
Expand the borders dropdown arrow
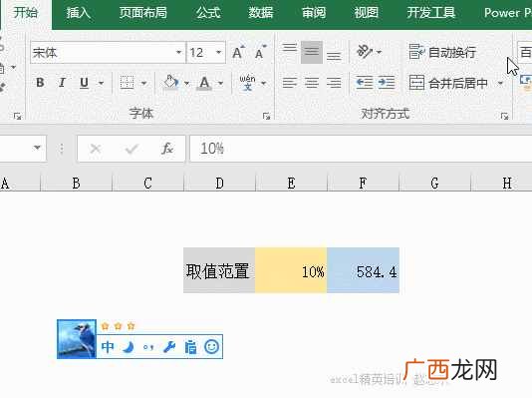143,83
